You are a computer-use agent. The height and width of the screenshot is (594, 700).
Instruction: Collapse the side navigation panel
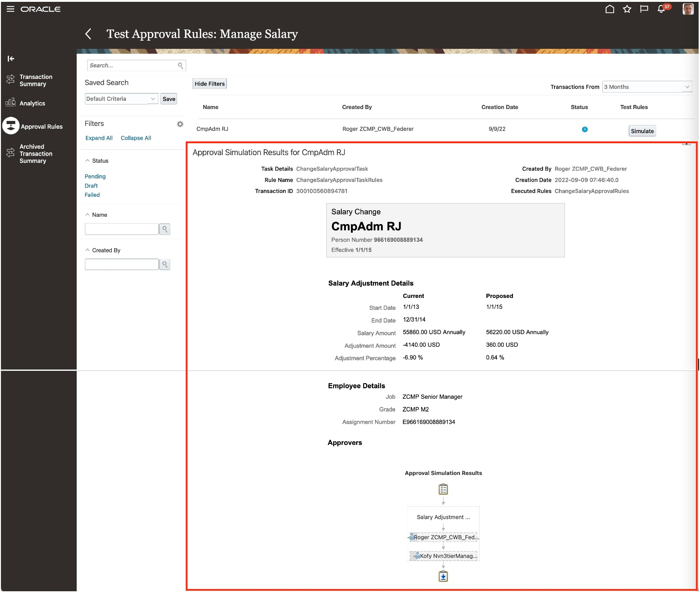point(11,58)
